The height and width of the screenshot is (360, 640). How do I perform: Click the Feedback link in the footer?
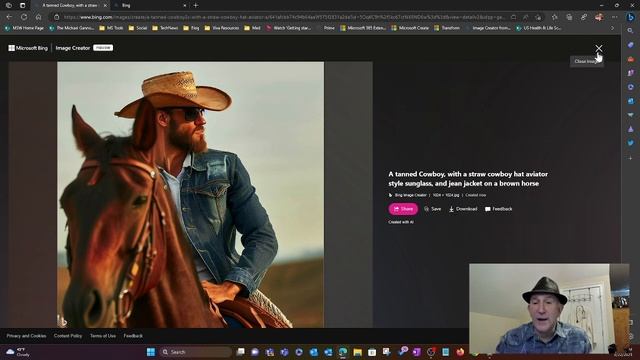coord(133,336)
